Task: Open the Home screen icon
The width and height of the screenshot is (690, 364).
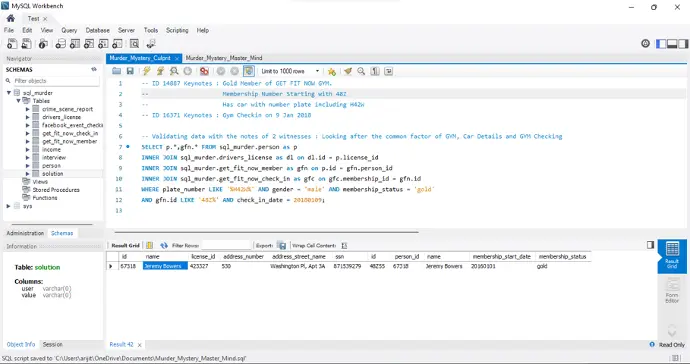Action: 11,18
